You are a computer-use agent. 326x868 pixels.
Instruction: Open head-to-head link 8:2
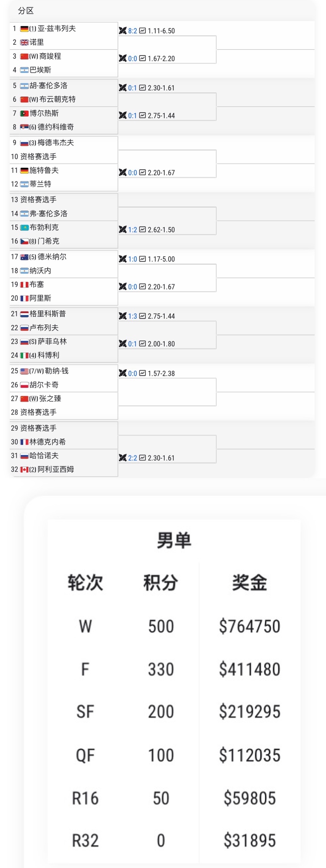(x=132, y=31)
